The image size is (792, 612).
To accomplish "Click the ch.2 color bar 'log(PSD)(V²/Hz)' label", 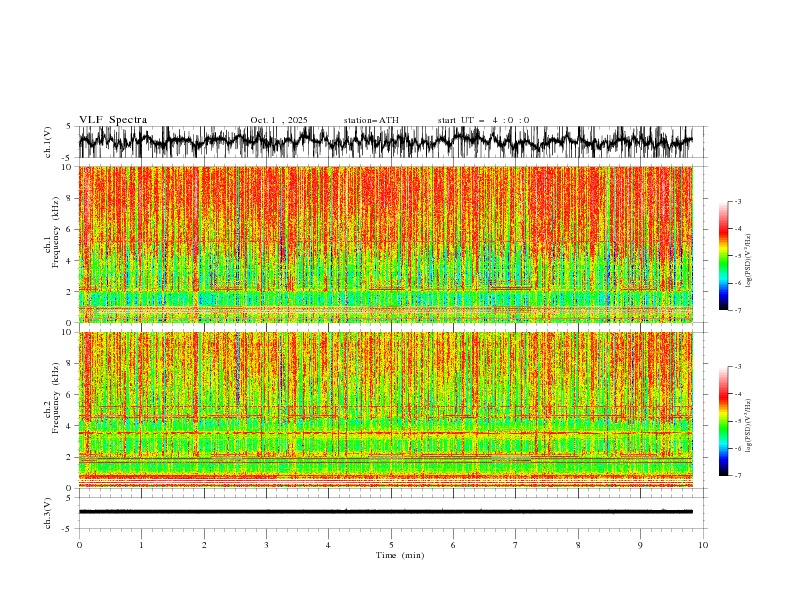I will click(x=749, y=426).
